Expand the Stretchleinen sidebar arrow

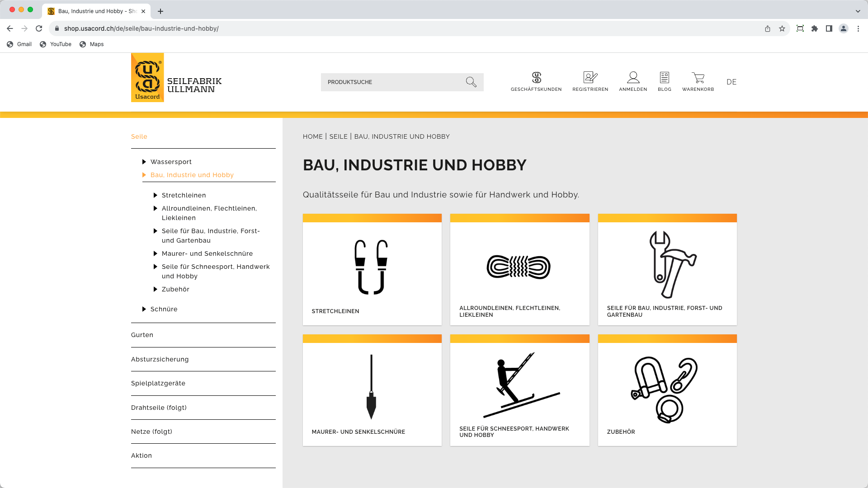156,195
